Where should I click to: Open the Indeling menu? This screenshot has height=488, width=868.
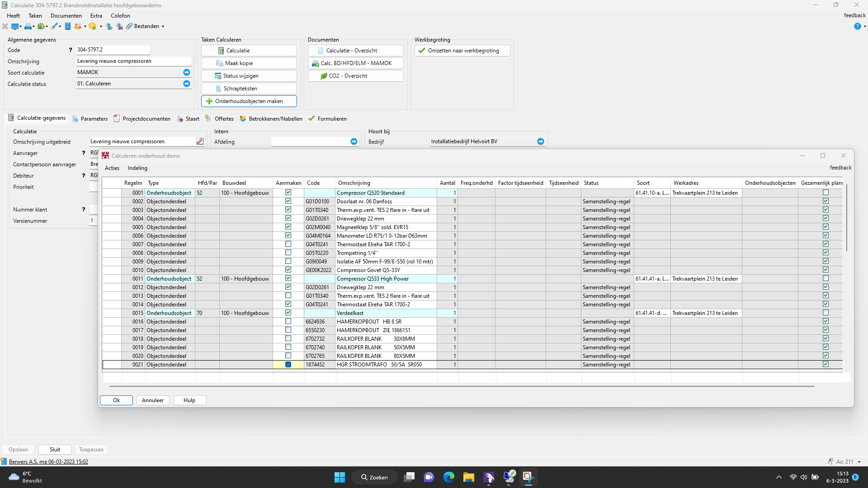137,168
